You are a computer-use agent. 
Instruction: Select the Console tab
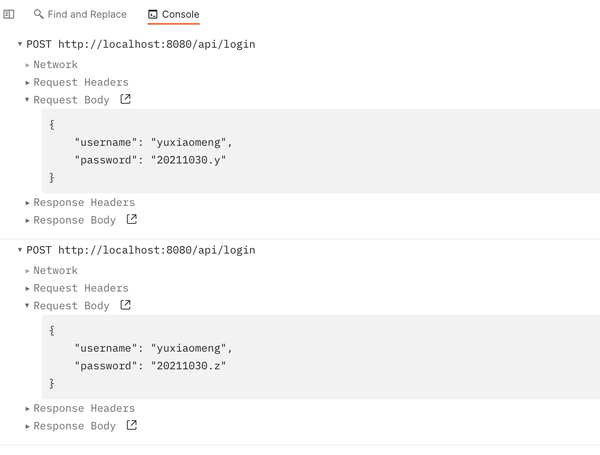(x=180, y=15)
